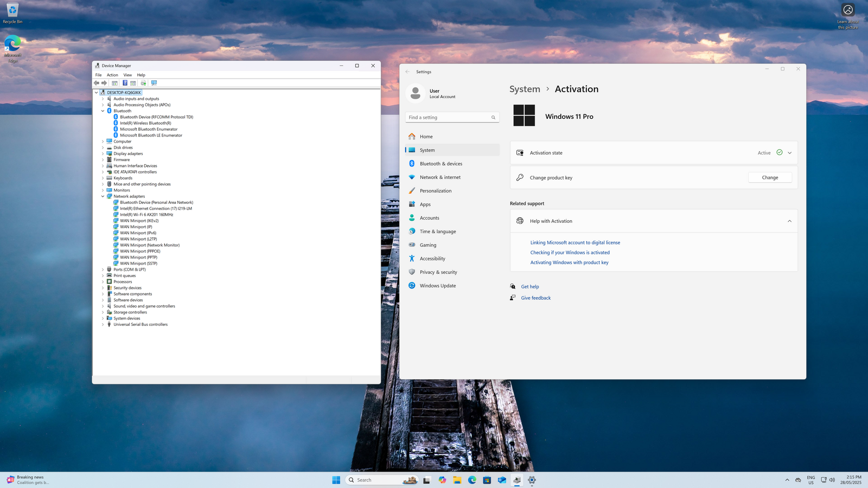
Task: Click the Change product key button
Action: (x=769, y=178)
